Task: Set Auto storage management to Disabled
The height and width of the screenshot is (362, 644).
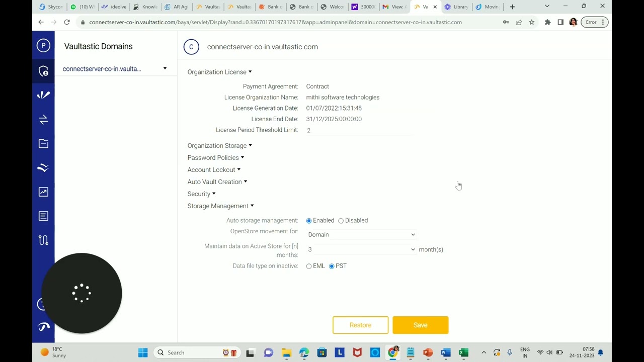Action: (341, 221)
